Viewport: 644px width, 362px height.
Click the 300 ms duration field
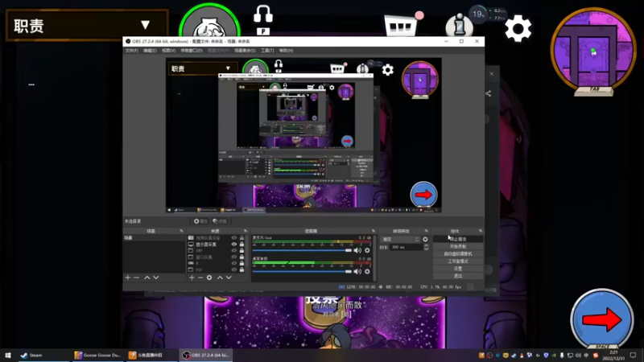[407, 247]
